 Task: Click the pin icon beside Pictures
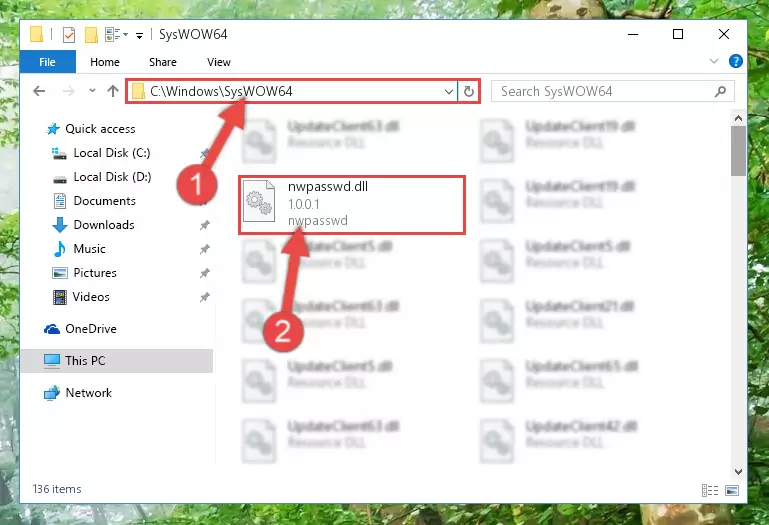tap(205, 273)
